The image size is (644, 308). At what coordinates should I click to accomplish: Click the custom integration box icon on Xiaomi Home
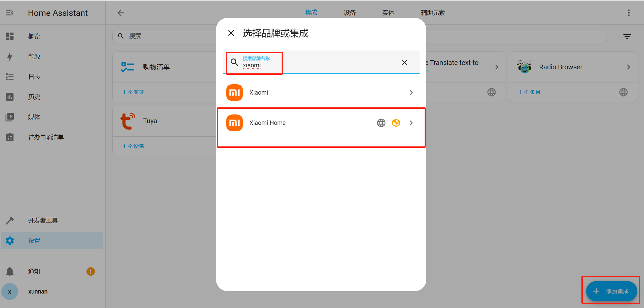(396, 123)
